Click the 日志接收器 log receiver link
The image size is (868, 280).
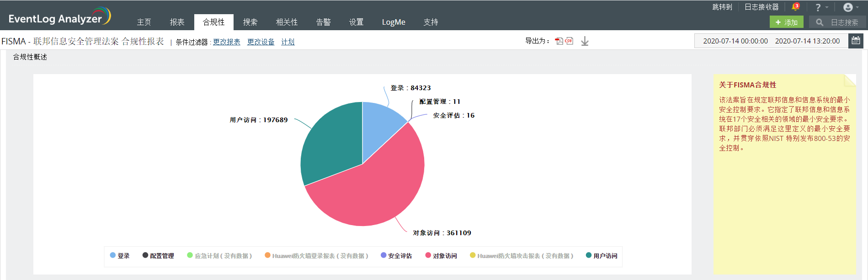[x=761, y=7]
